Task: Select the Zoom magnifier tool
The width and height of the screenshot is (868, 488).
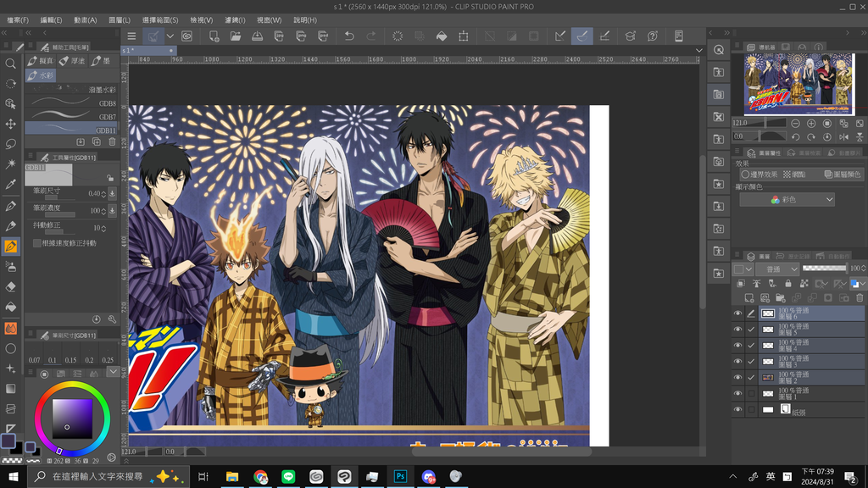Action: point(10,64)
